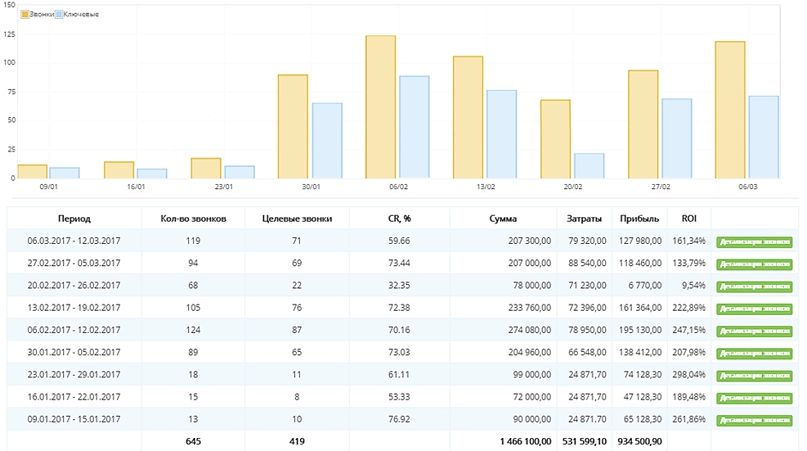Select the blue key calls bar for 06/02
807x451 pixels.
(414, 127)
